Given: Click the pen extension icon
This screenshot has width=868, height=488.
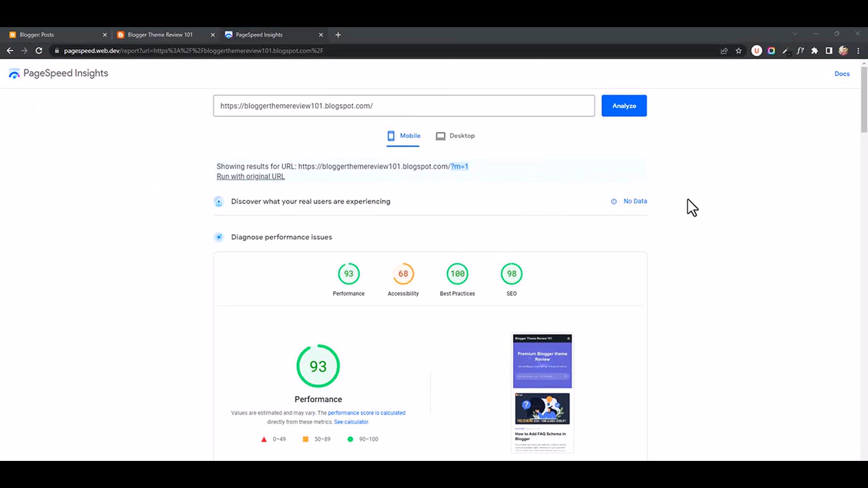Looking at the screenshot, I should (786, 51).
